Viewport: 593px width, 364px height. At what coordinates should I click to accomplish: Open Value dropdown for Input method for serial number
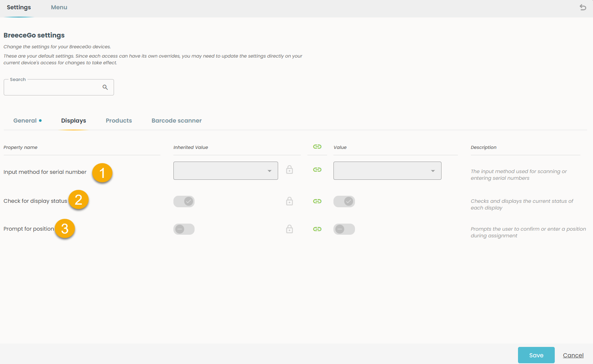point(387,171)
